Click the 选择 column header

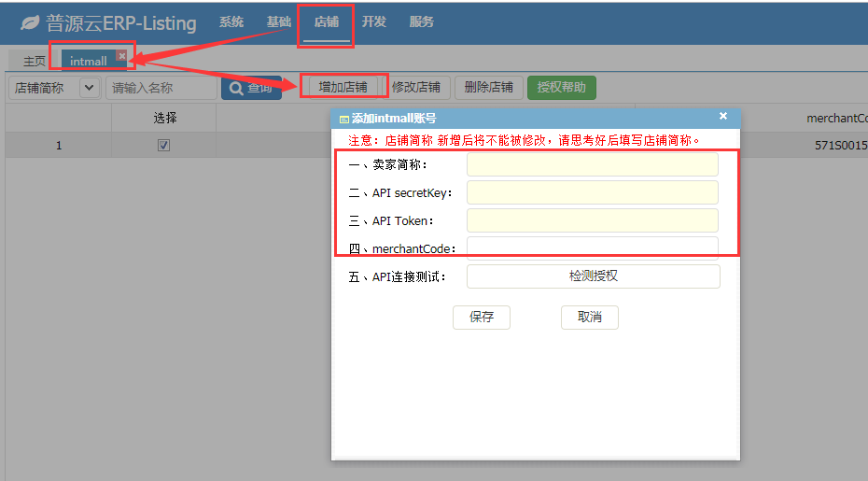pyautogui.click(x=164, y=118)
